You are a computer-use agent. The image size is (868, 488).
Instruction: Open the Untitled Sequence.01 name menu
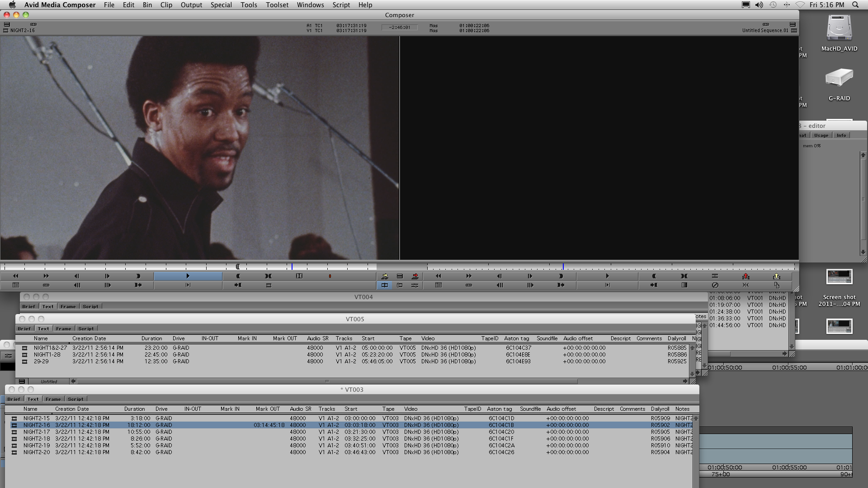click(764, 31)
